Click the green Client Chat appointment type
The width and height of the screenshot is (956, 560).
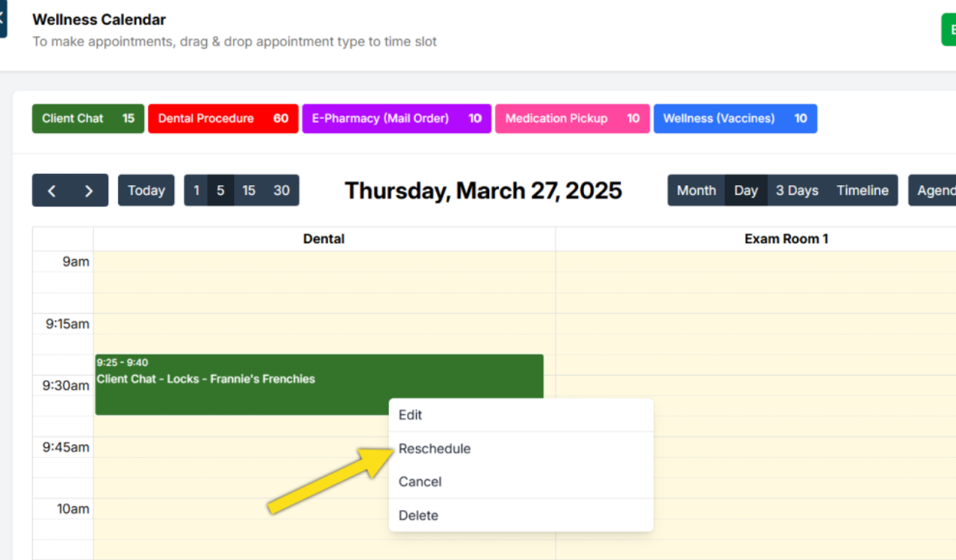[88, 119]
